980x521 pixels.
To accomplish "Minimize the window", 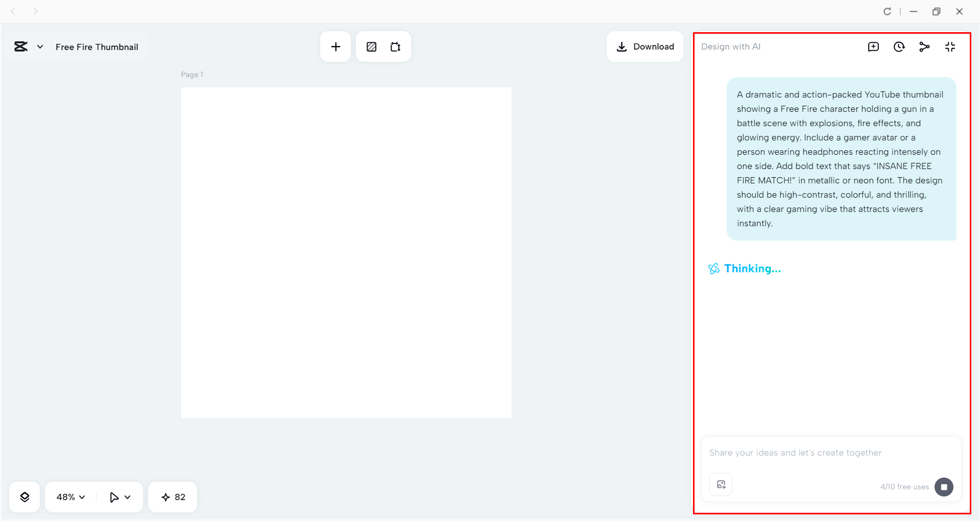I will coord(914,11).
